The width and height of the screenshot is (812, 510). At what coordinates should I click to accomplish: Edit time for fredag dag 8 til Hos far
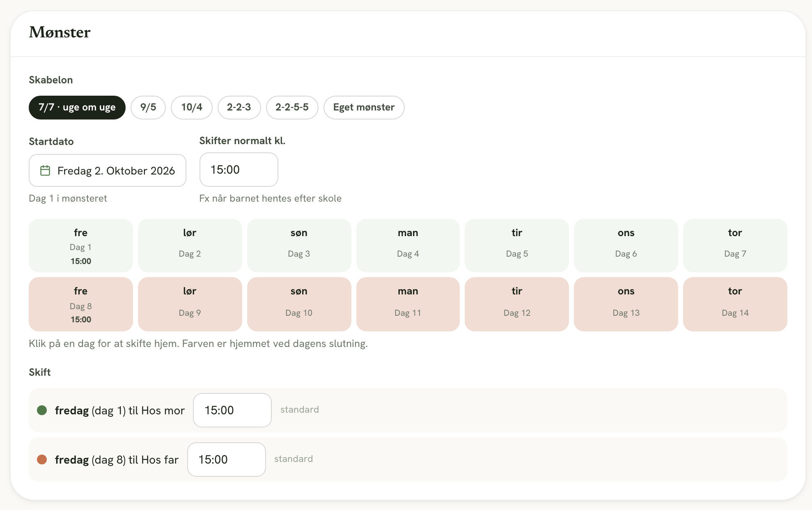227,459
